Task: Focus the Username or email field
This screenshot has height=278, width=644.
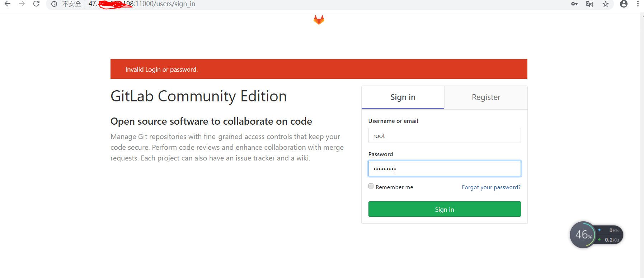Action: [445, 135]
